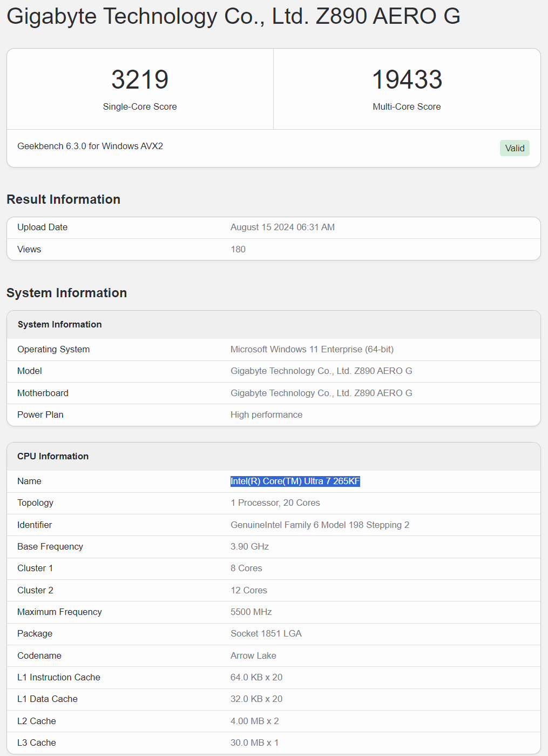The image size is (548, 756).
Task: Click the Geekbench 6.3.0 for Windows AVX2 text
Action: 90,146
